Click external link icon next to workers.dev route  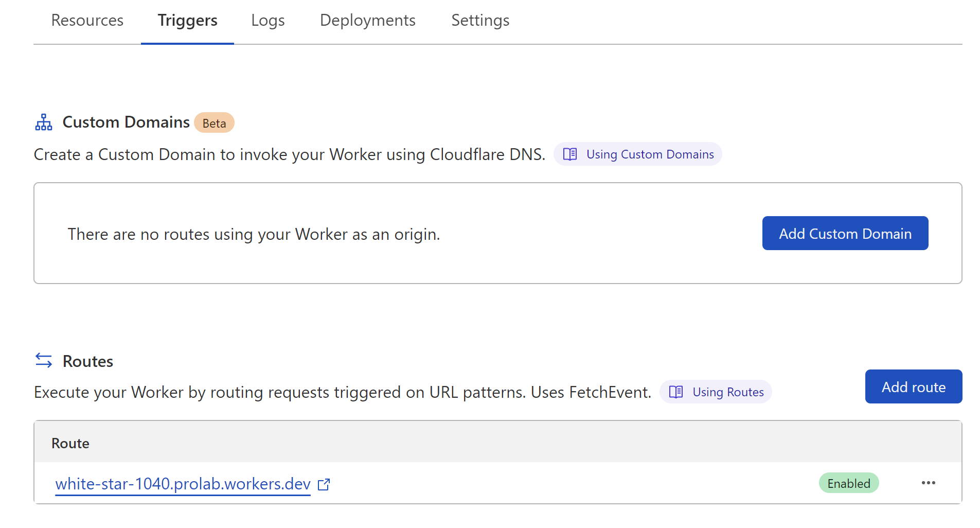click(x=324, y=485)
